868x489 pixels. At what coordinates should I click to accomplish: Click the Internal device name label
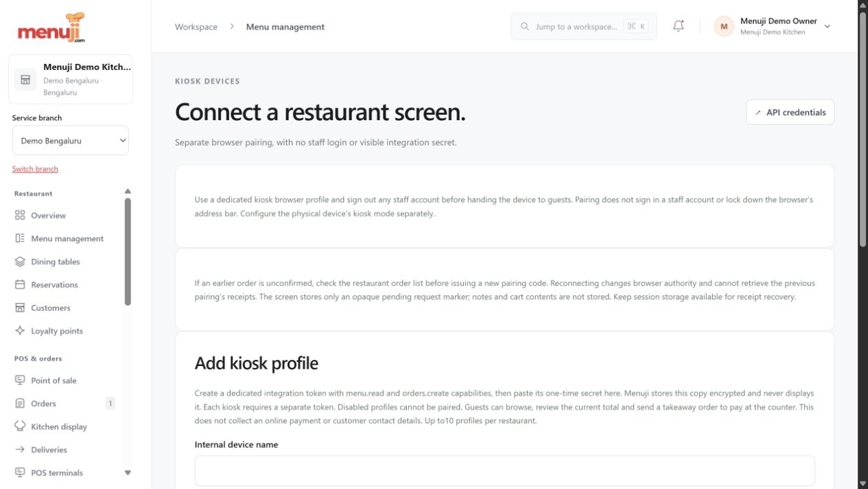point(237,444)
